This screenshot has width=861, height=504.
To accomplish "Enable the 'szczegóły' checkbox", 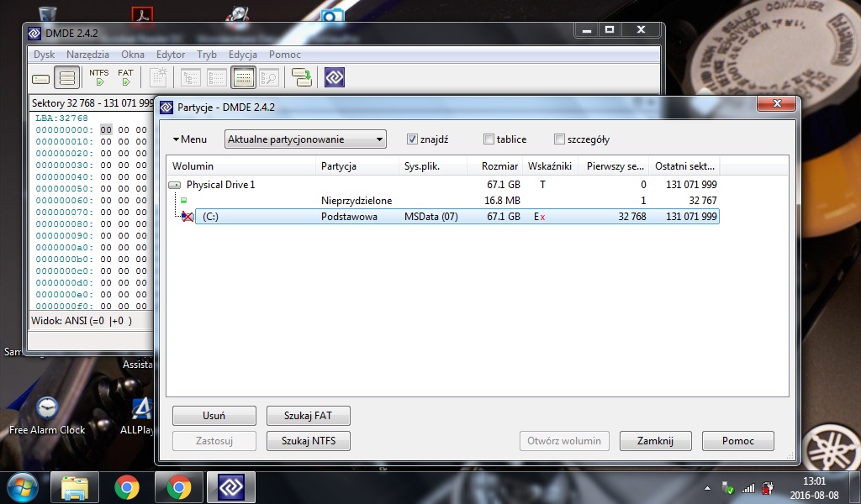I will click(559, 139).
